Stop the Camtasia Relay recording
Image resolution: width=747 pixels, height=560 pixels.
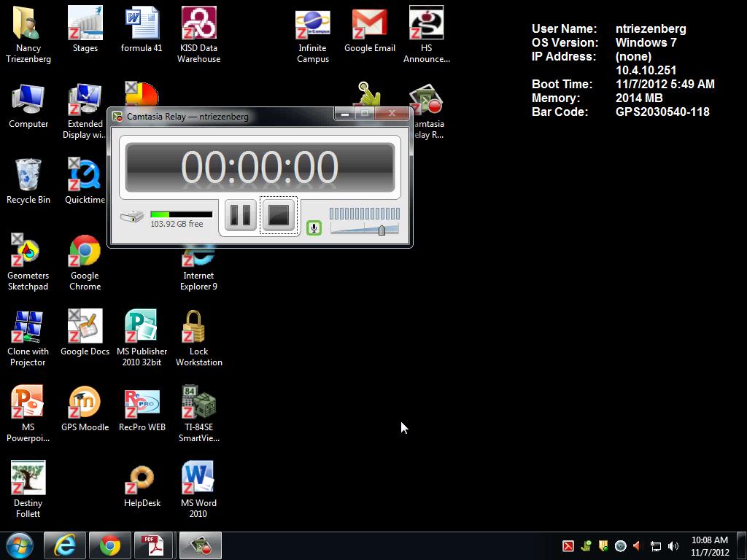point(279,215)
